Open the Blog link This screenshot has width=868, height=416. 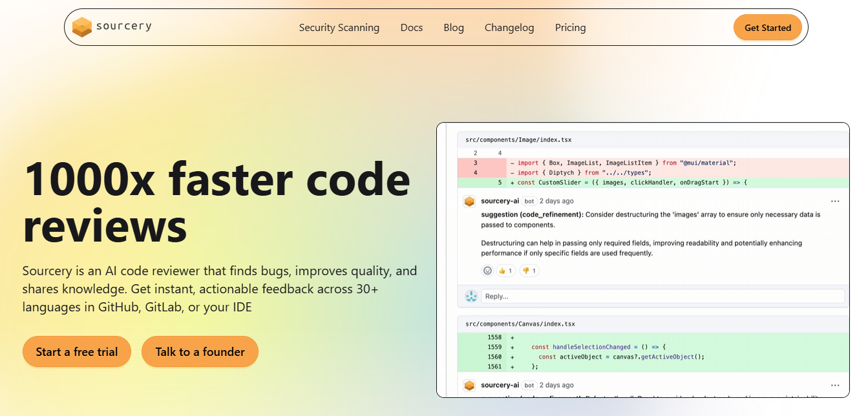coord(453,28)
